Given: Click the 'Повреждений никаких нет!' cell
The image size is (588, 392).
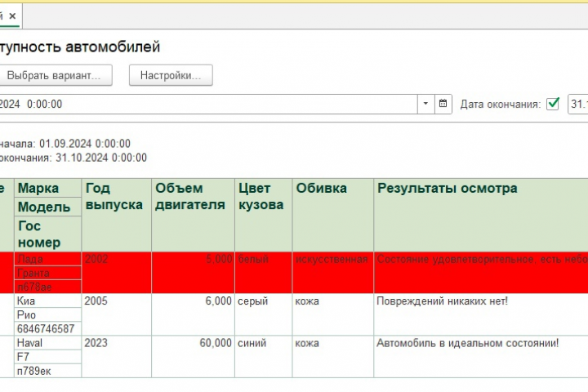Looking at the screenshot, I should tap(481, 314).
